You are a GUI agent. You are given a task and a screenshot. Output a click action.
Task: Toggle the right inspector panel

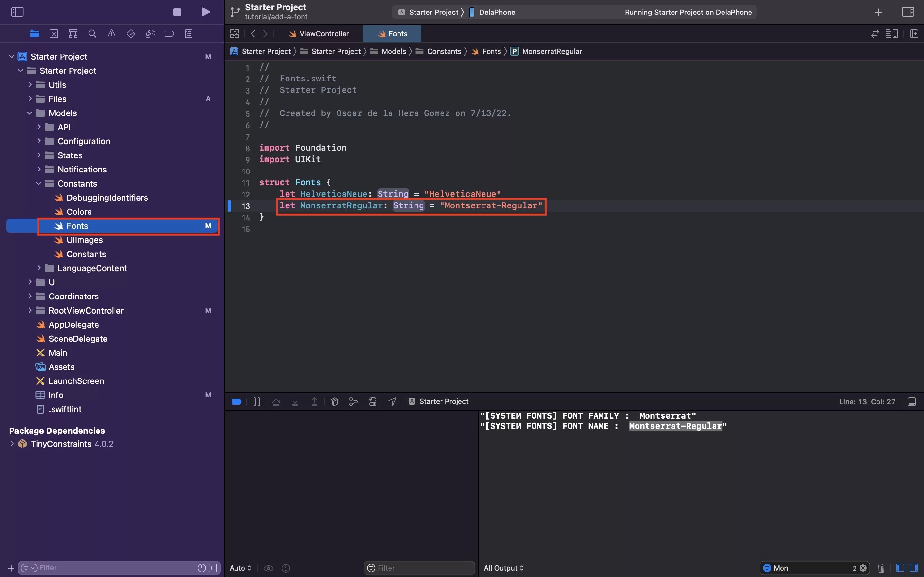point(908,12)
